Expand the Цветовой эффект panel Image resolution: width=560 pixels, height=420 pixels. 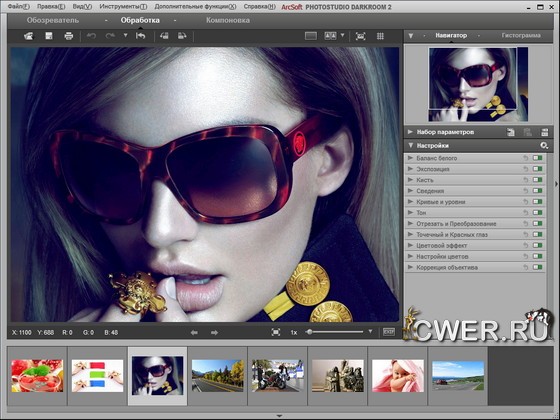point(410,245)
